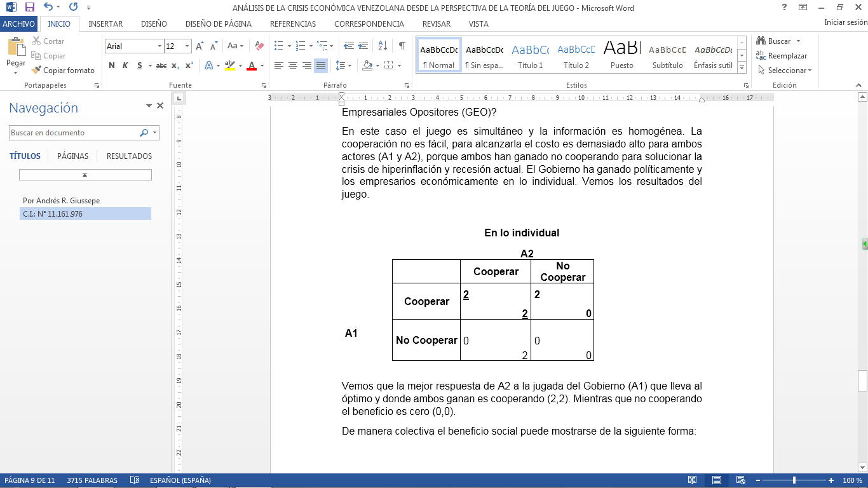Expand numbering list dropdown
The width and height of the screenshot is (868, 488).
[310, 46]
